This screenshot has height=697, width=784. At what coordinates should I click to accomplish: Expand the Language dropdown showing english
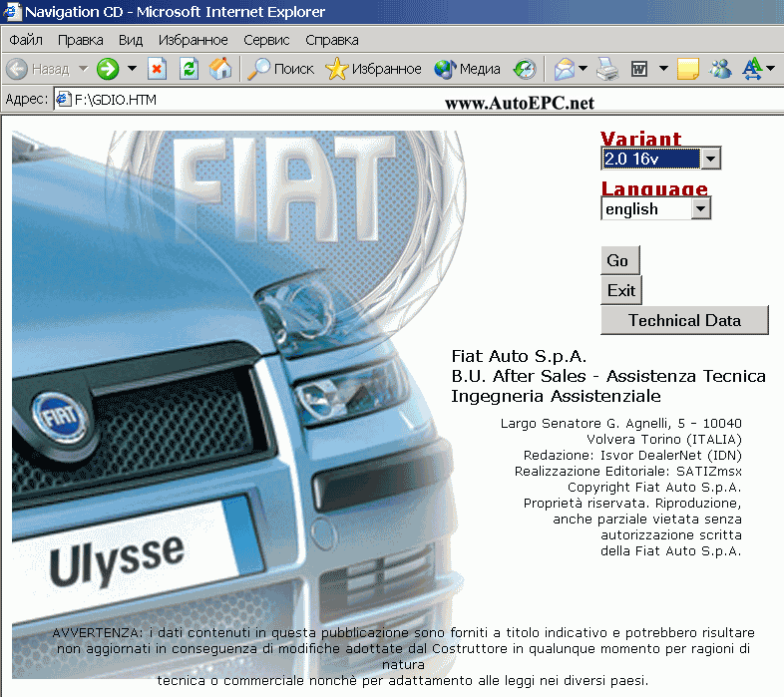pyautogui.click(x=700, y=209)
